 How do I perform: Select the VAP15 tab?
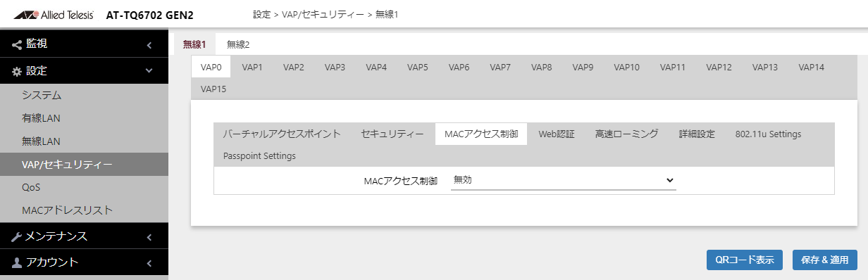tap(213, 89)
